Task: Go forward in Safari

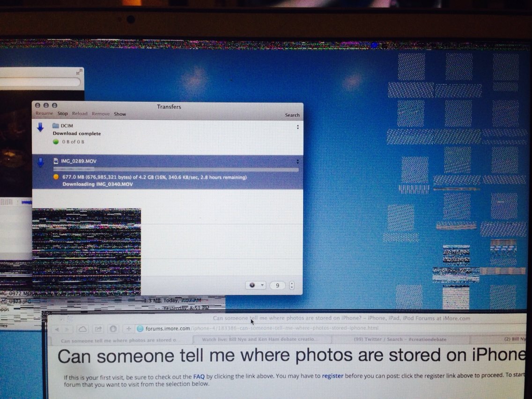Action: click(67, 329)
